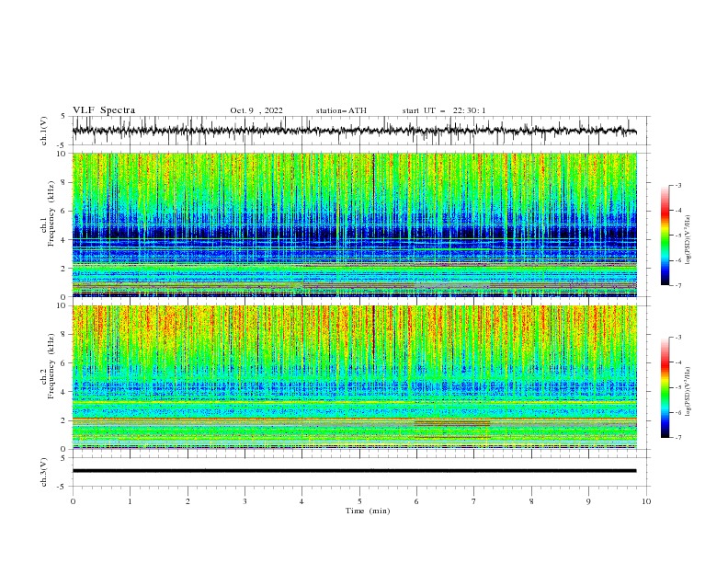Select ch.1 "Frequency (kHz)" axis label
The image size is (728, 563).
pos(51,214)
